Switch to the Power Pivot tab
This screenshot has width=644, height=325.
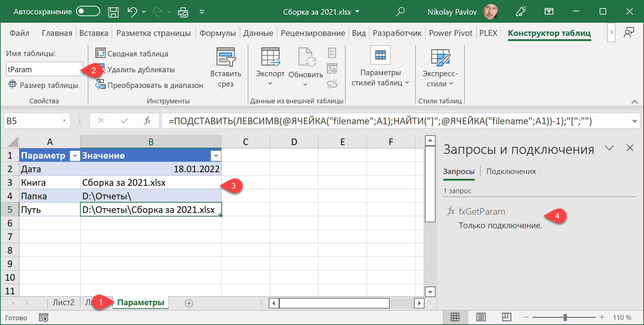[451, 33]
